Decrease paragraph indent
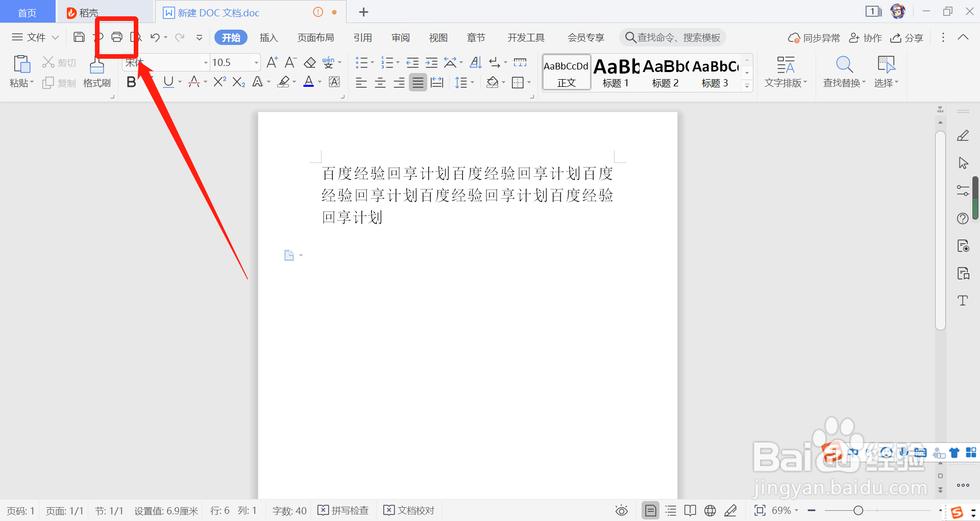 [x=412, y=62]
